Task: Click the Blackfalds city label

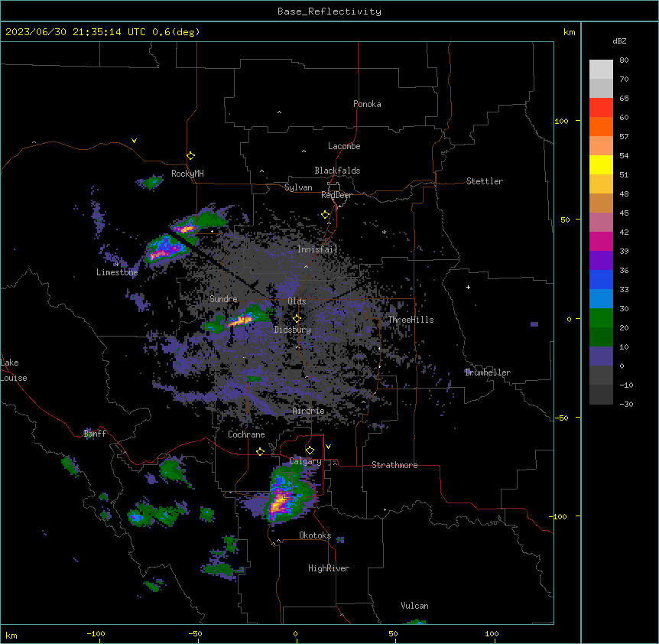Action: click(x=337, y=171)
